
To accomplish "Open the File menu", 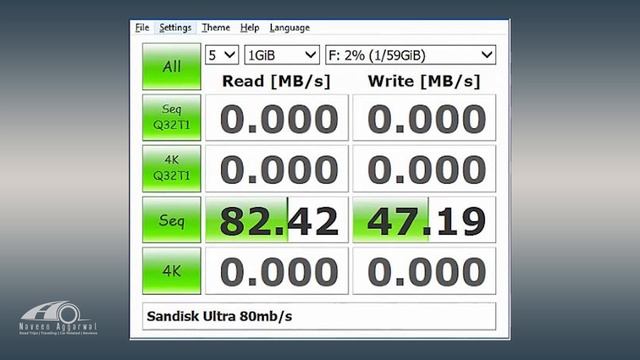I will point(142,28).
